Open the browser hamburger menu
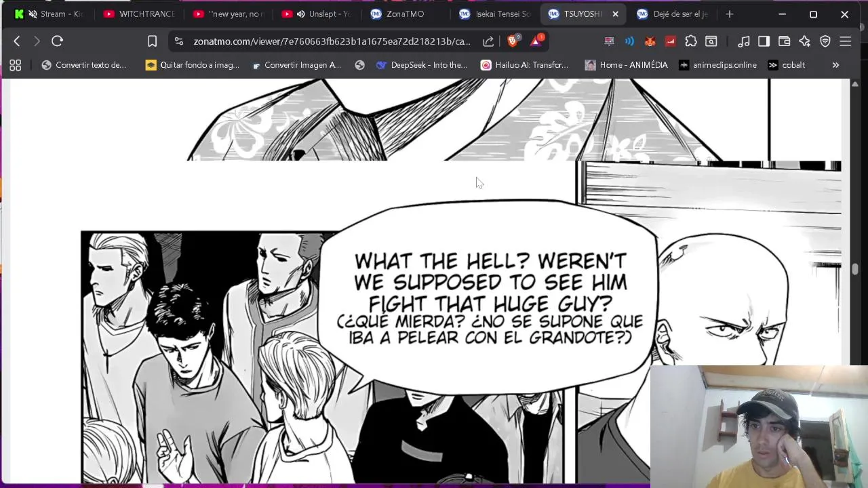868x488 pixels. click(845, 41)
